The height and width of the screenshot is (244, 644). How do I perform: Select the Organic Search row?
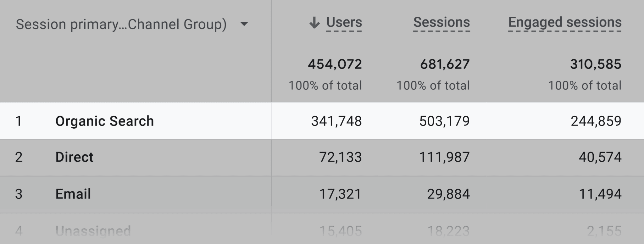click(105, 120)
